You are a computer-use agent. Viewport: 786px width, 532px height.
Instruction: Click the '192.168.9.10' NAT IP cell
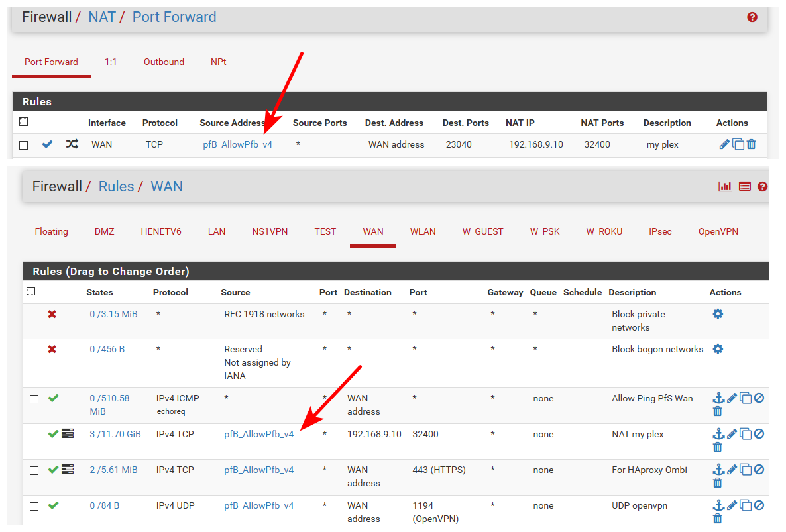pos(536,145)
